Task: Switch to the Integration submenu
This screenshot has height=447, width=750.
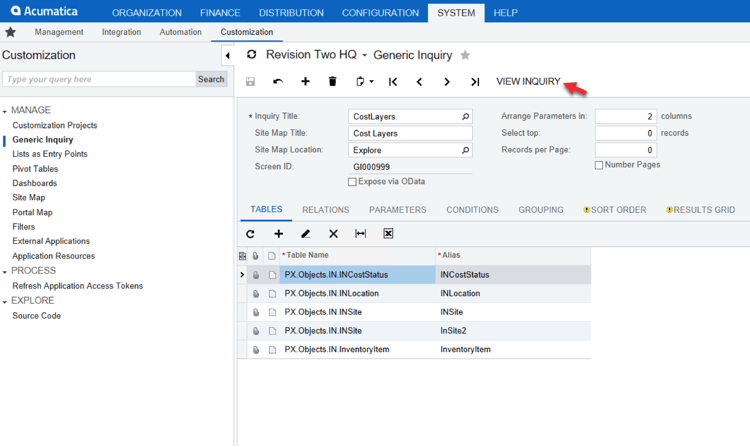Action: click(121, 32)
